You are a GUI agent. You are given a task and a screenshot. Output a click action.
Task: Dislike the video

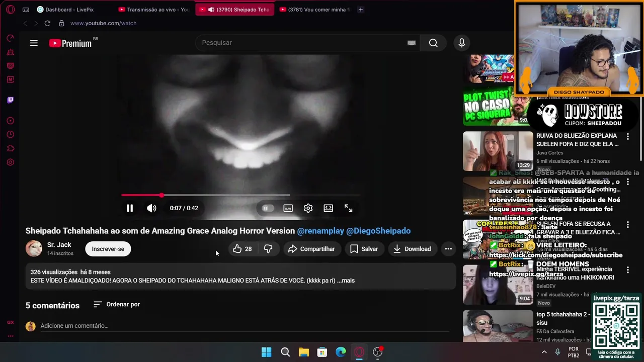click(x=268, y=249)
